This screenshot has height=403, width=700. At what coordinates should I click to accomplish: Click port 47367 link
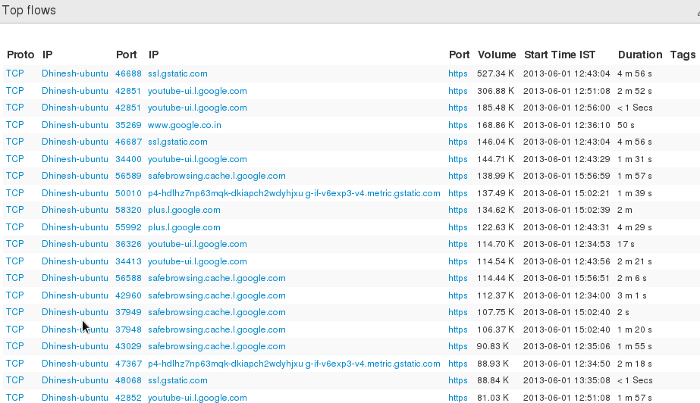(x=128, y=364)
